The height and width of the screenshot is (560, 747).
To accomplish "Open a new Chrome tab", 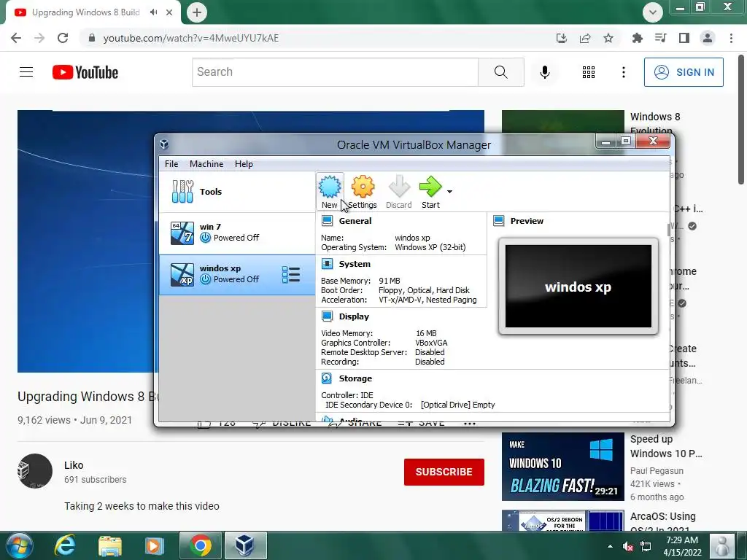I will (x=197, y=12).
